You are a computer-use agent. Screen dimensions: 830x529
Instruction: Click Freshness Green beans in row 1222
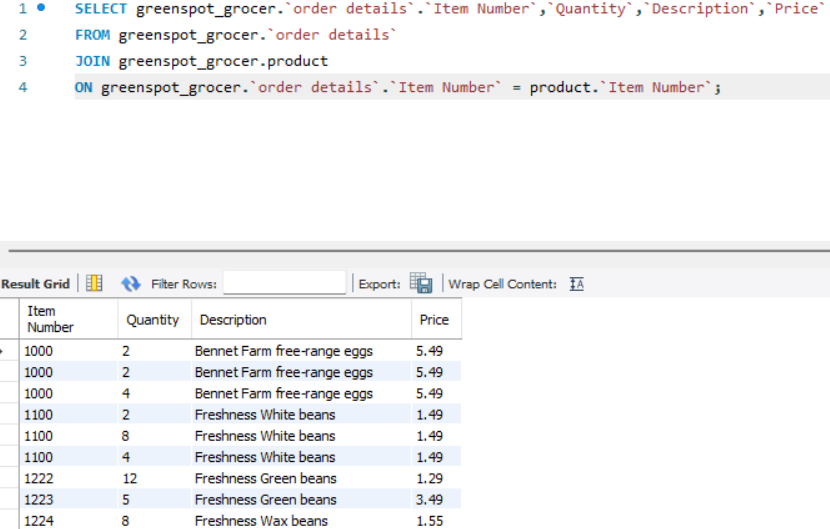pyautogui.click(x=301, y=478)
